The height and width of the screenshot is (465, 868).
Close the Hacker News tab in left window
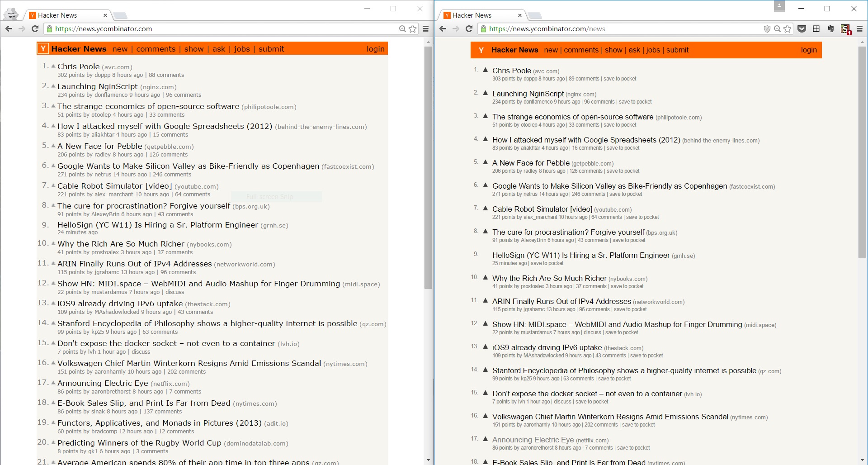(105, 15)
